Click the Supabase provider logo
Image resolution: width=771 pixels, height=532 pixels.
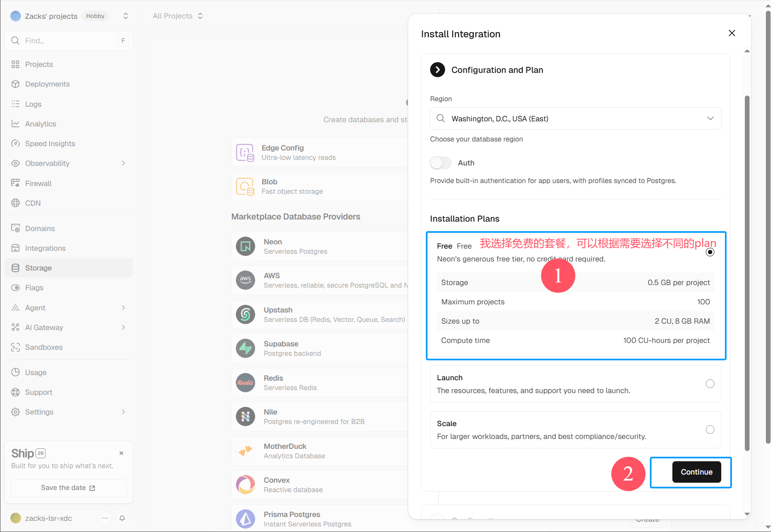click(x=246, y=349)
